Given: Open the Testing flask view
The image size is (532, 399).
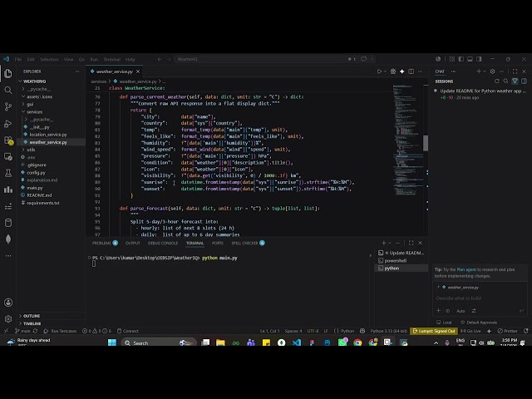Looking at the screenshot, I should (x=8, y=173).
